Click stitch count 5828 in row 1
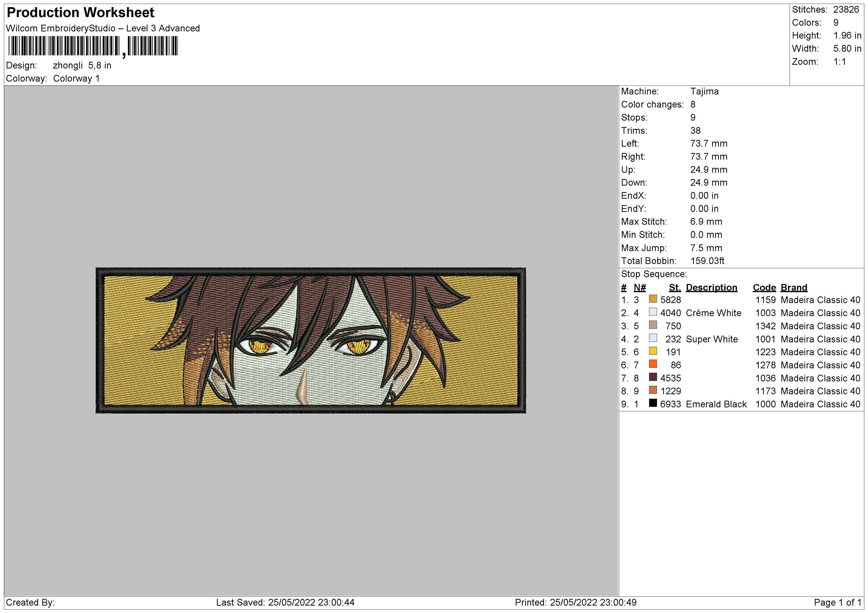 click(671, 300)
